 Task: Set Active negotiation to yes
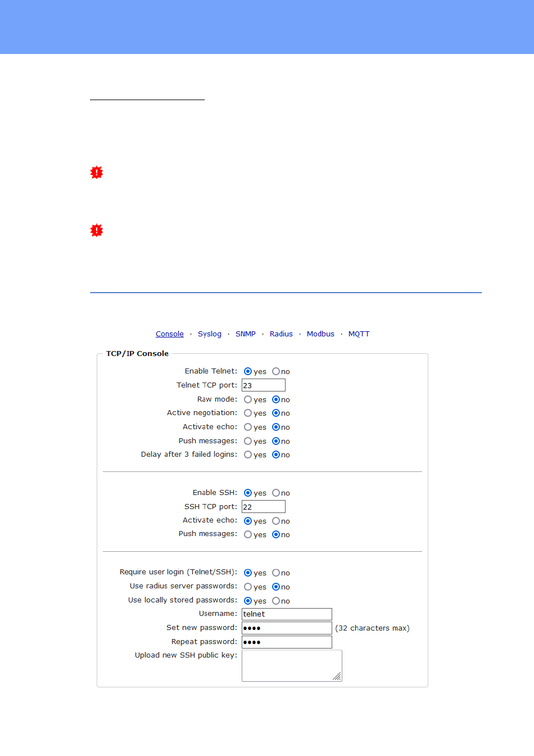pyautogui.click(x=248, y=413)
